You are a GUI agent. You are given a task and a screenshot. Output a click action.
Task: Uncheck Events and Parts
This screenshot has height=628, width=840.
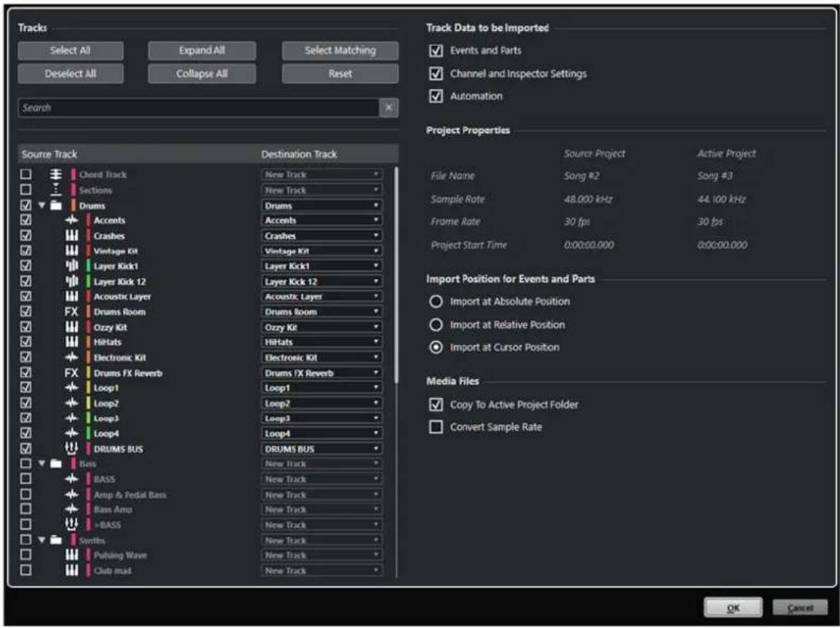pyautogui.click(x=436, y=50)
